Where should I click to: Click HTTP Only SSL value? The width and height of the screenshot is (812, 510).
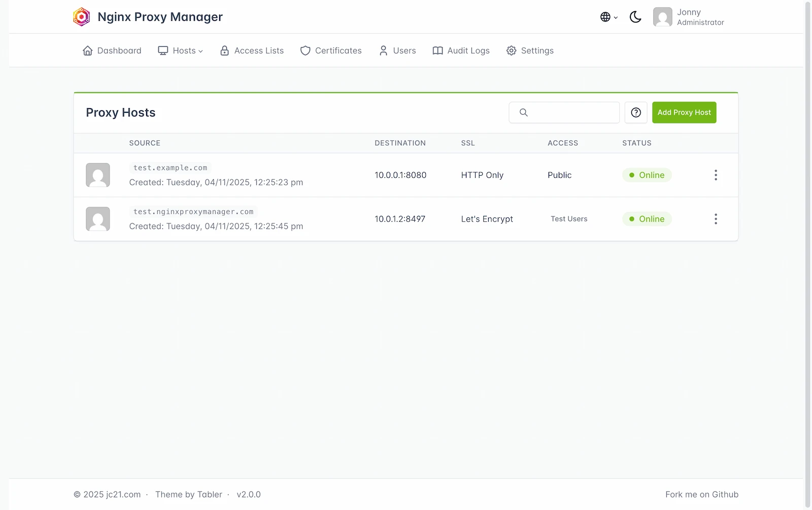[x=482, y=175]
